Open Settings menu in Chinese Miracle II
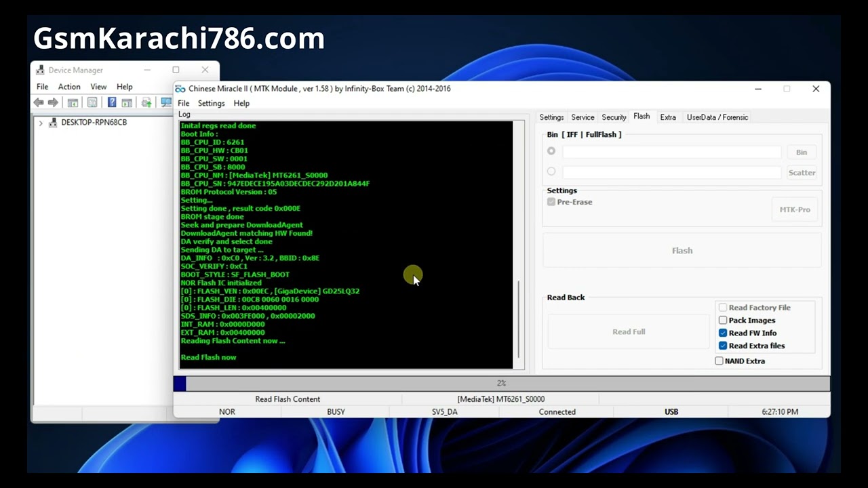Viewport: 868px width, 488px height. (211, 103)
